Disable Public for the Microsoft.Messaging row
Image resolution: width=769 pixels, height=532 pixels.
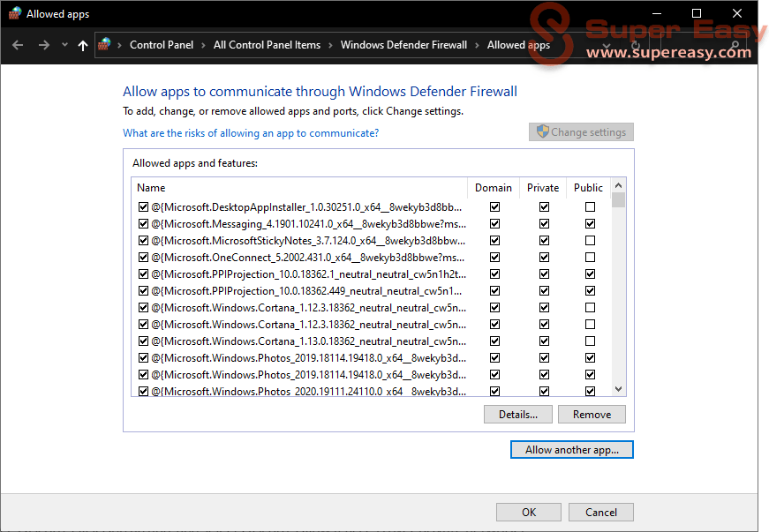(590, 224)
